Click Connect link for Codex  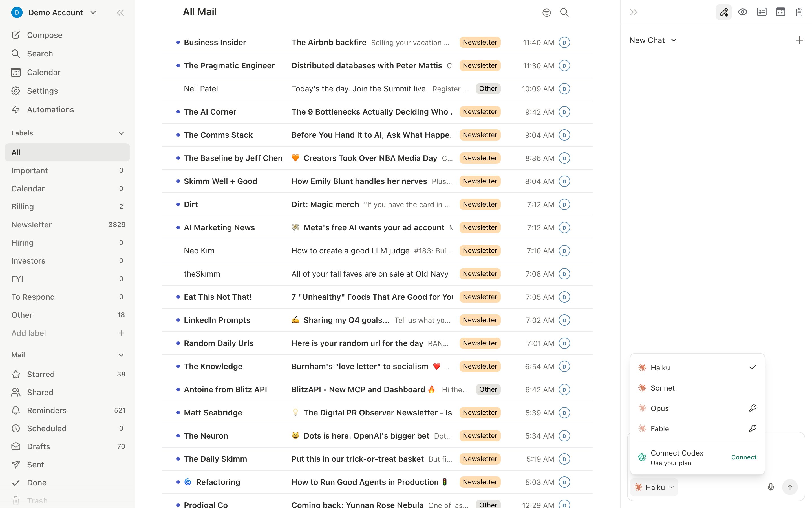tap(743, 457)
